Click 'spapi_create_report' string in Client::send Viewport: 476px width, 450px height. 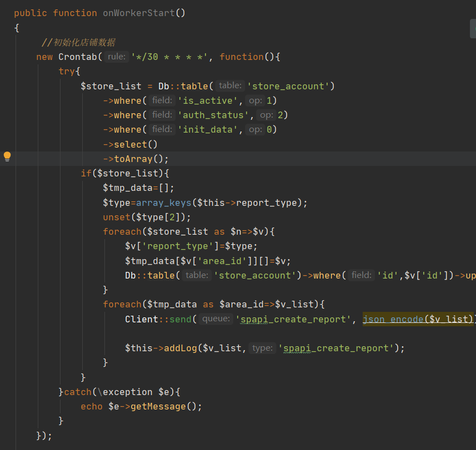click(x=293, y=319)
